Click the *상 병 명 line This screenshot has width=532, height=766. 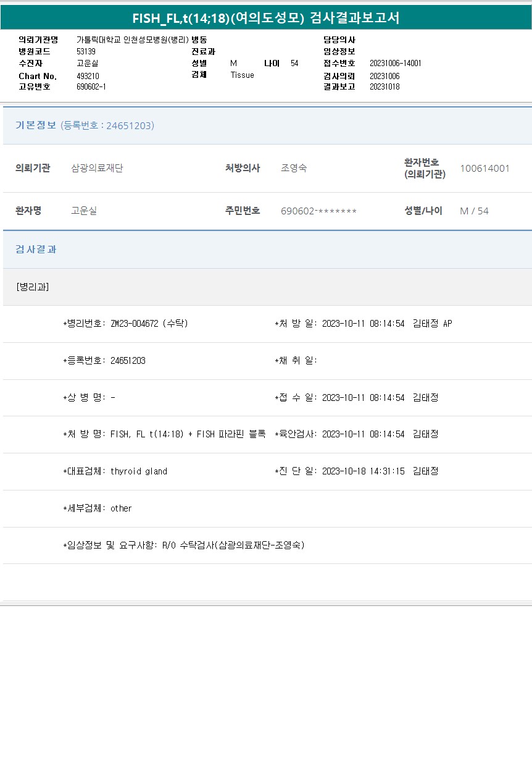pyautogui.click(x=89, y=398)
